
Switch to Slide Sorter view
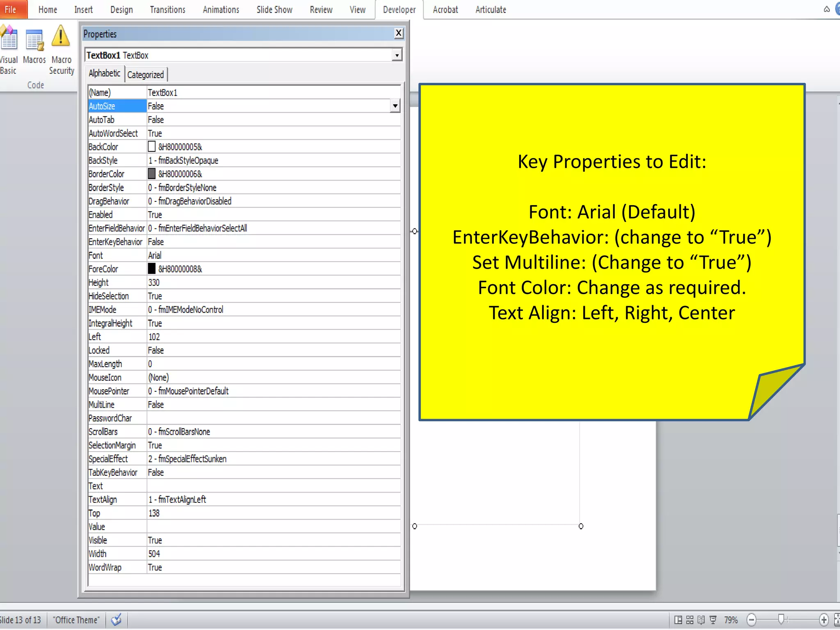click(690, 620)
